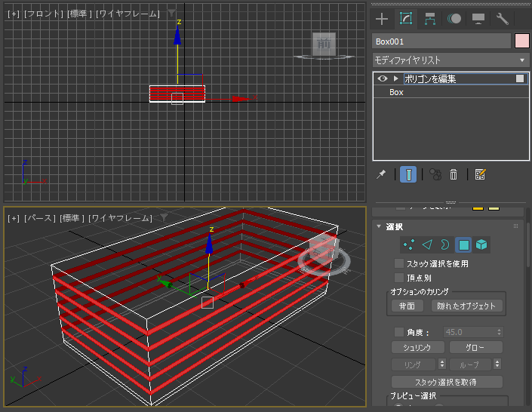The width and height of the screenshot is (532, 412).
Task: Open the Utilities wrench tab
Action: tap(502, 19)
